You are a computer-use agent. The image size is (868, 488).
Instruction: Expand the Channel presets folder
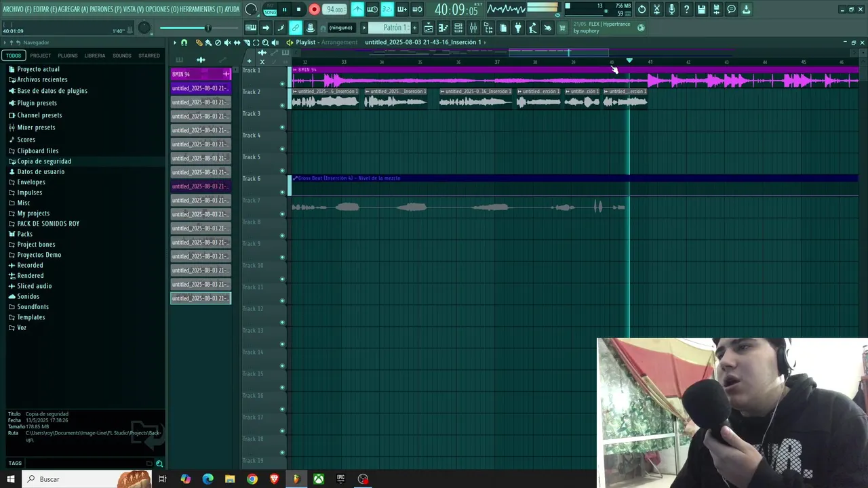click(x=39, y=115)
